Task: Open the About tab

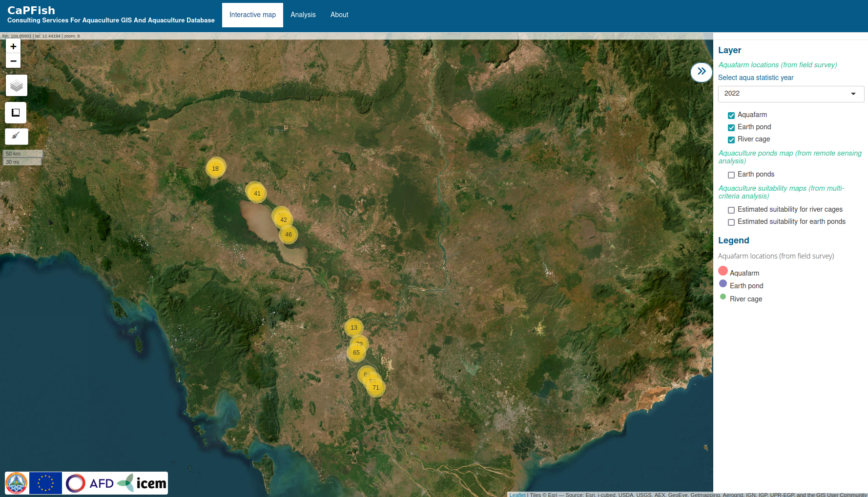Action: pyautogui.click(x=339, y=15)
